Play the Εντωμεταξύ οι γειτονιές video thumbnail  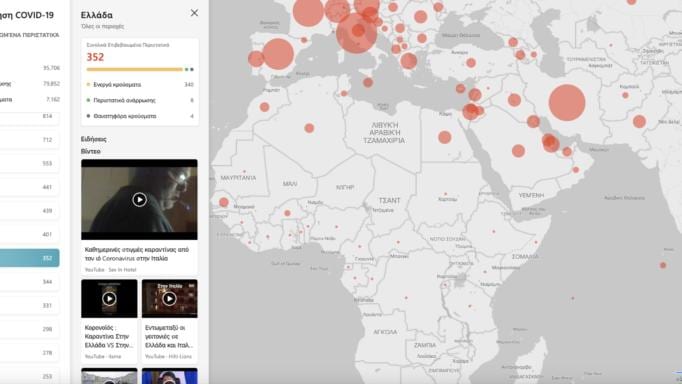[169, 299]
